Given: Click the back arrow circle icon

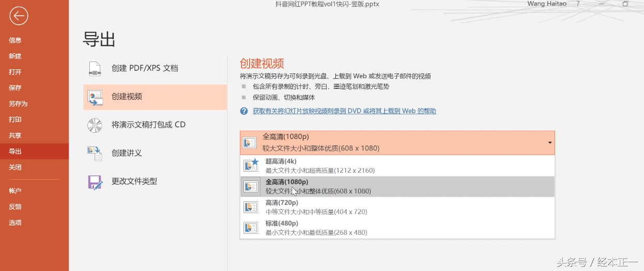Looking at the screenshot, I should point(19,16).
